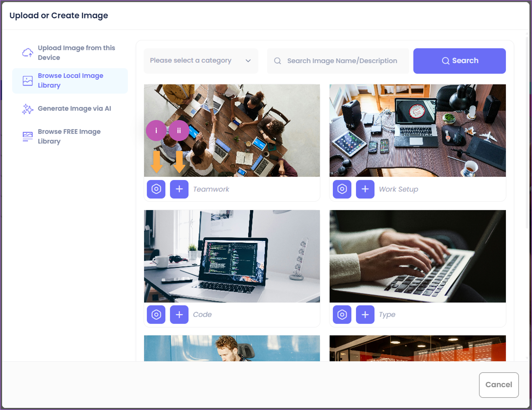532x410 pixels.
Task: Preview the Work Setup image via hexagon icon
Action: tap(342, 189)
